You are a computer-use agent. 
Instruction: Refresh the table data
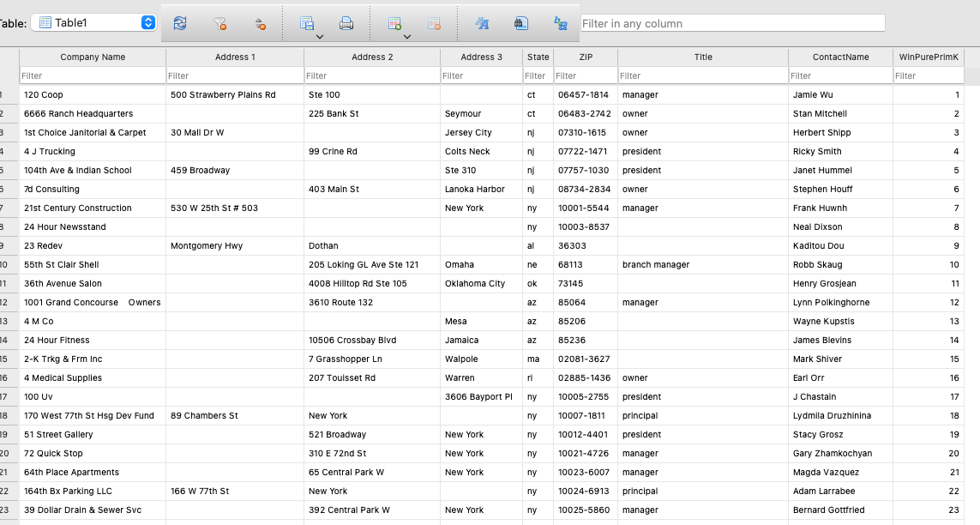[x=180, y=23]
